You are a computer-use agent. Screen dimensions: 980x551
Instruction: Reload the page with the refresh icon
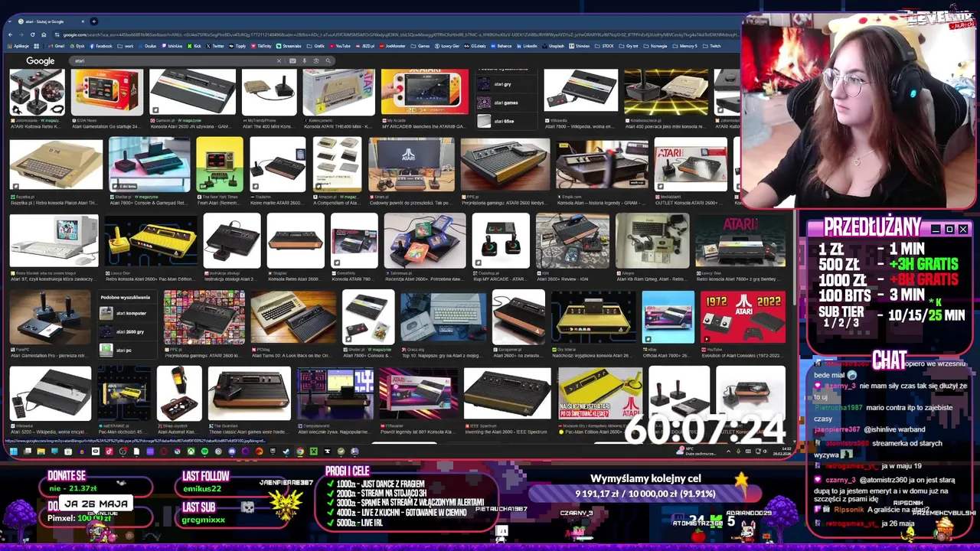tap(32, 34)
